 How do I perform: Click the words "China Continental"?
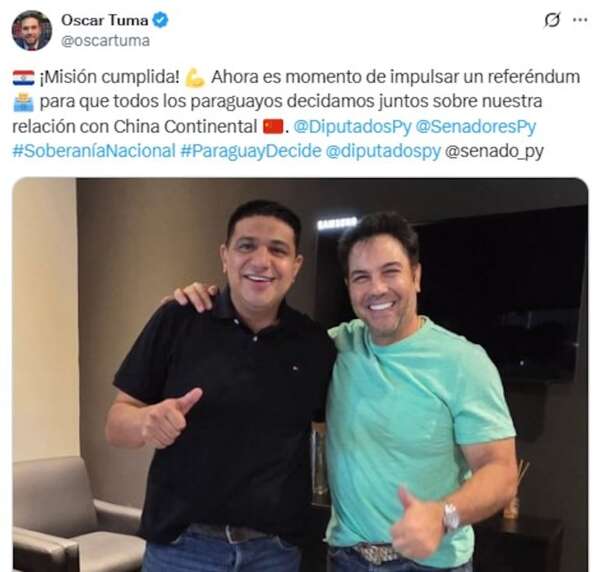click(185, 127)
